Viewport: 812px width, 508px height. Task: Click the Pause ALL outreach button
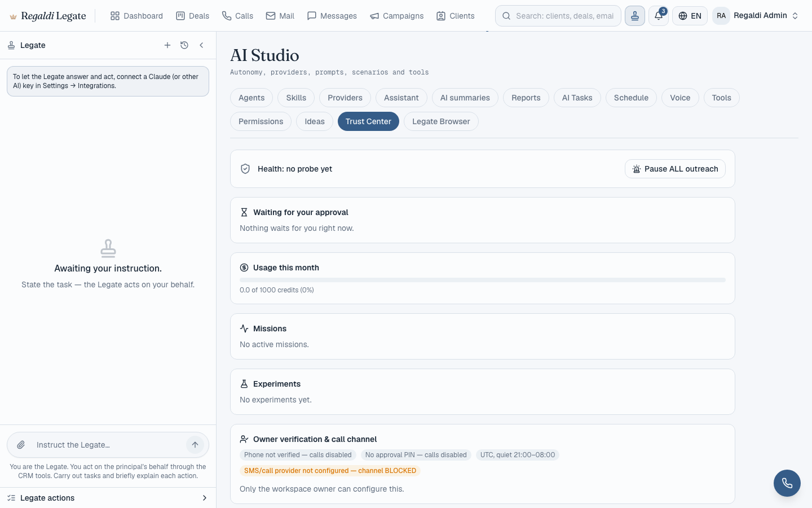(x=675, y=169)
